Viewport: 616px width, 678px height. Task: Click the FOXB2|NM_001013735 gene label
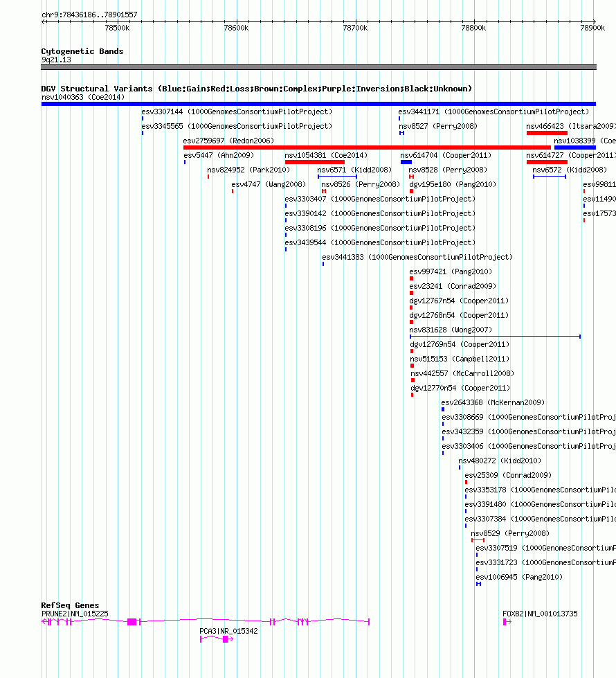tap(540, 614)
